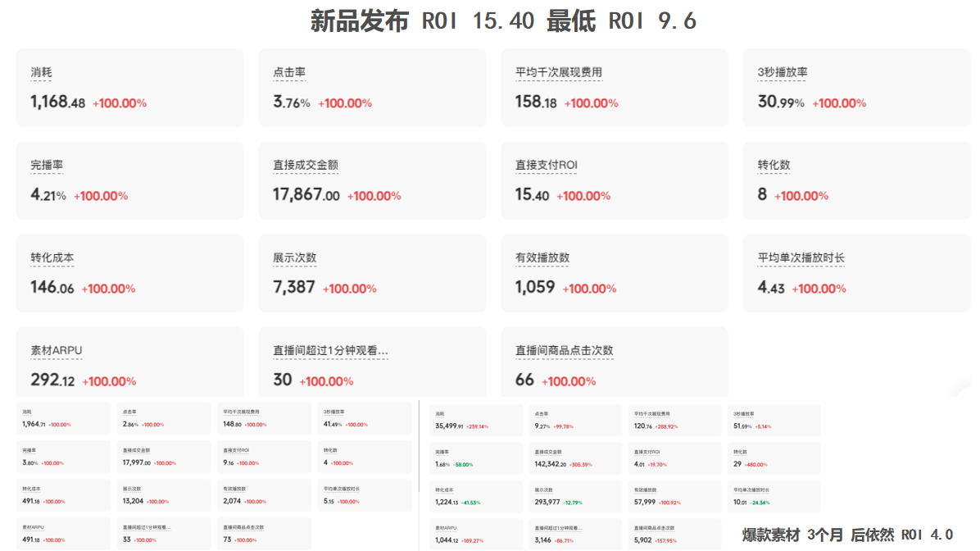
Task: Select the 直接支付ROI value 4.01
Action: point(639,464)
